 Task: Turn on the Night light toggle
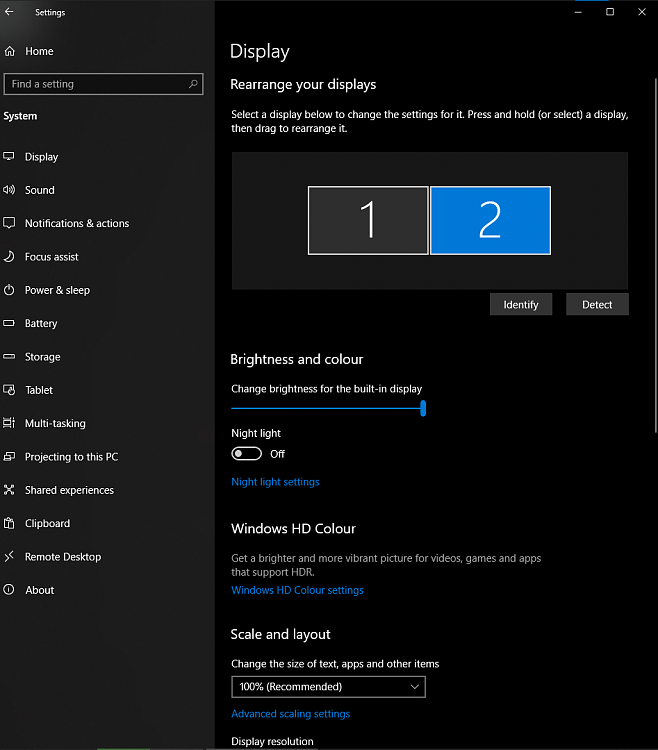(x=246, y=454)
